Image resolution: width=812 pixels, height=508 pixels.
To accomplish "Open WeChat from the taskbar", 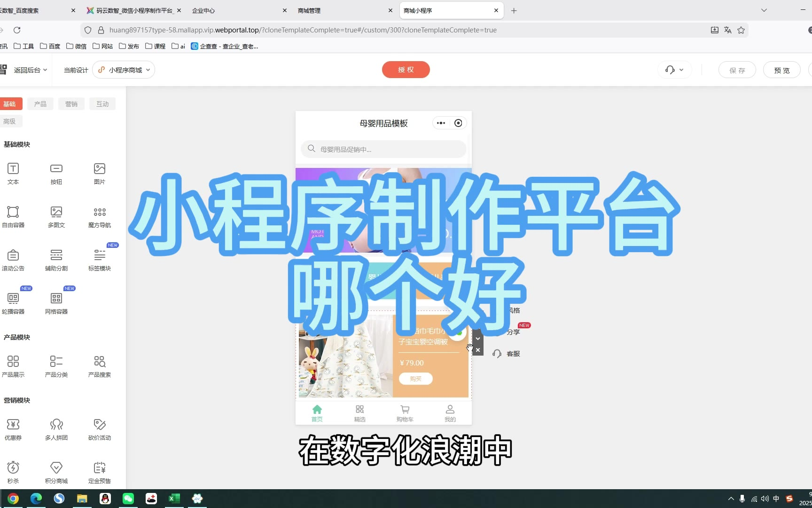I will pyautogui.click(x=128, y=498).
